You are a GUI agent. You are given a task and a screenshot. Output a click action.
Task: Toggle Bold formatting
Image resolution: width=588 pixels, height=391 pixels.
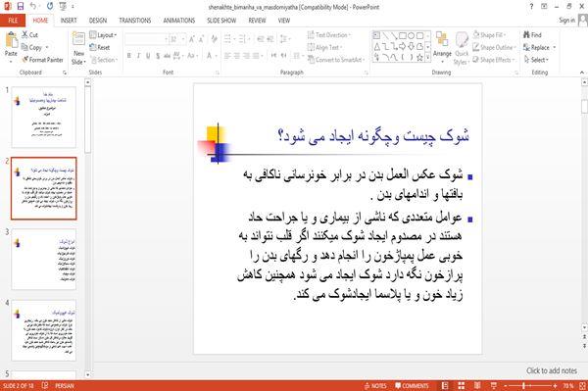[x=129, y=56]
